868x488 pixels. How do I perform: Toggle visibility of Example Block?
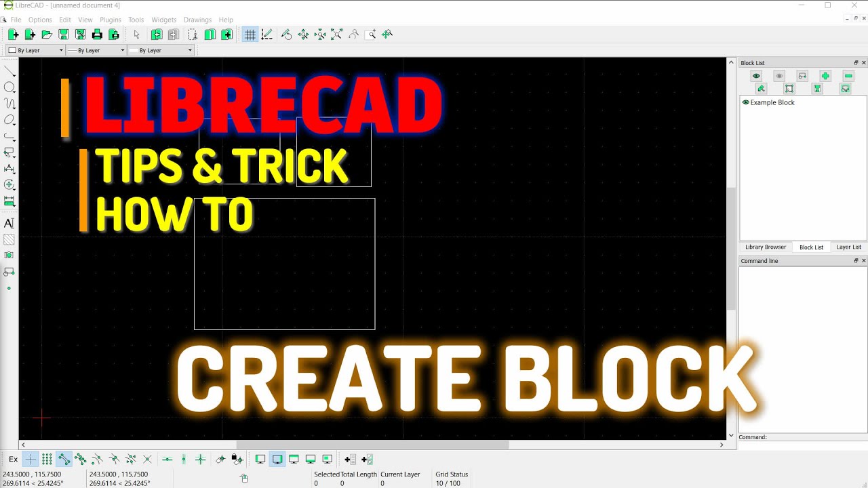point(746,102)
